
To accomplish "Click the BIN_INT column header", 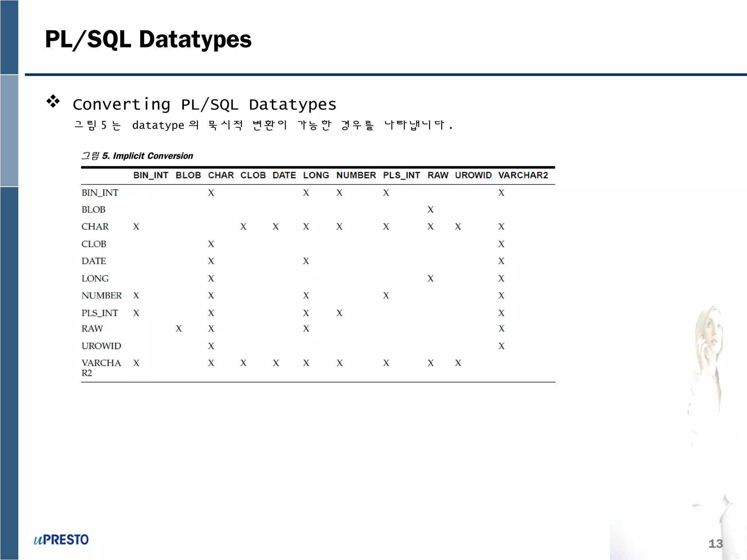I will tap(151, 175).
